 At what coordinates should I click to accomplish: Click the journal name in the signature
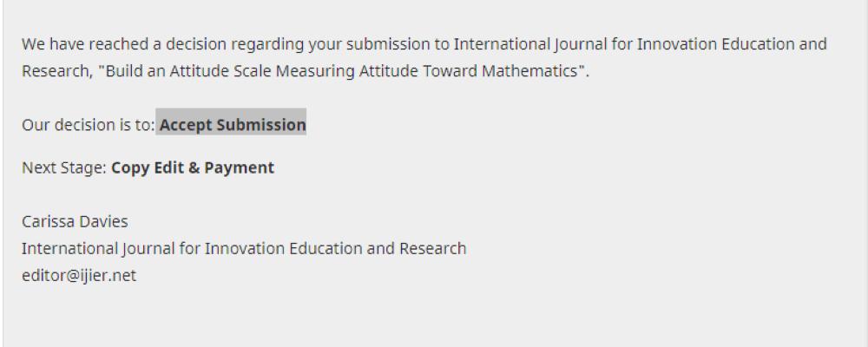point(244,249)
